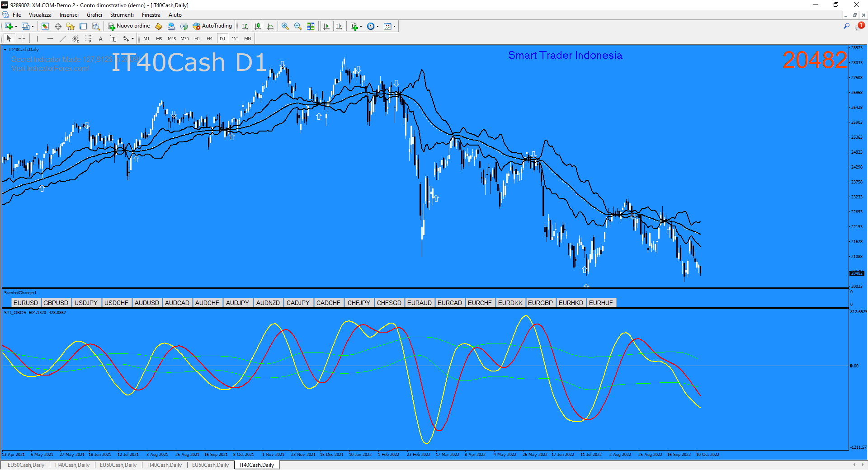Open Navigator star folder icon
Image resolution: width=868 pixels, height=470 pixels.
tap(71, 26)
